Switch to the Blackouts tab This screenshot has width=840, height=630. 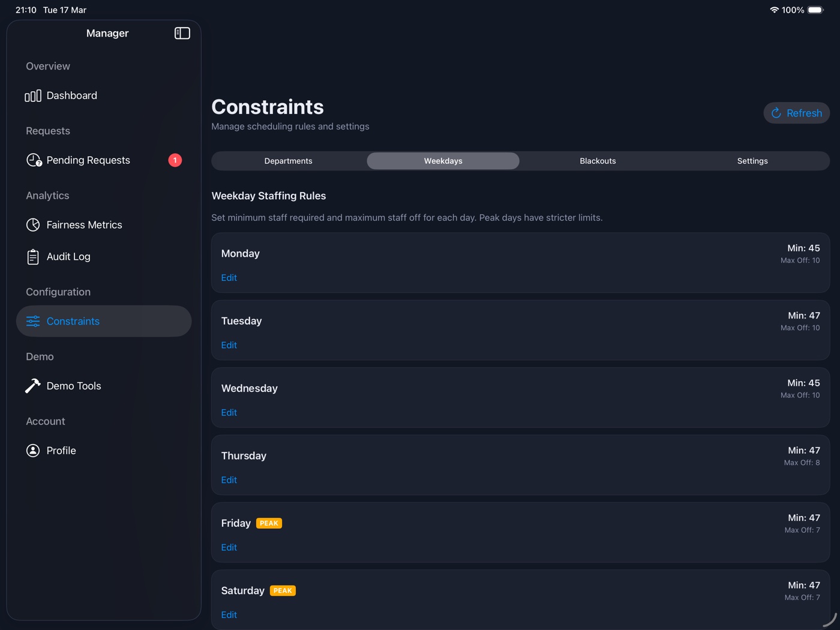tap(598, 161)
